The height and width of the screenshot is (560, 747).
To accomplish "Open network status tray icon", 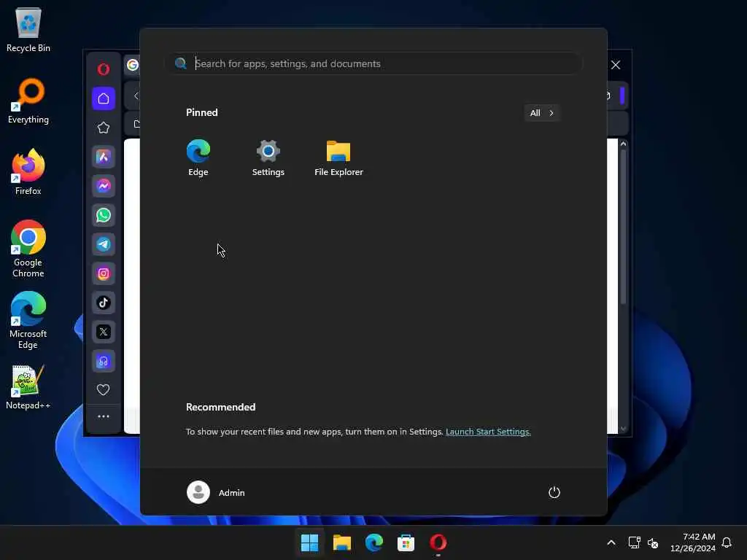I will click(x=634, y=542).
